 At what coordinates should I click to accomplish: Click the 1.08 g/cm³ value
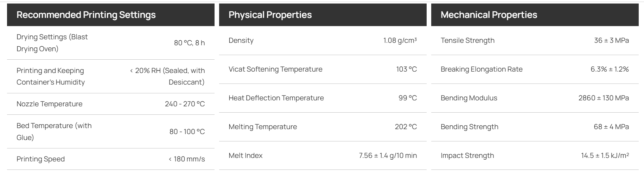(400, 40)
